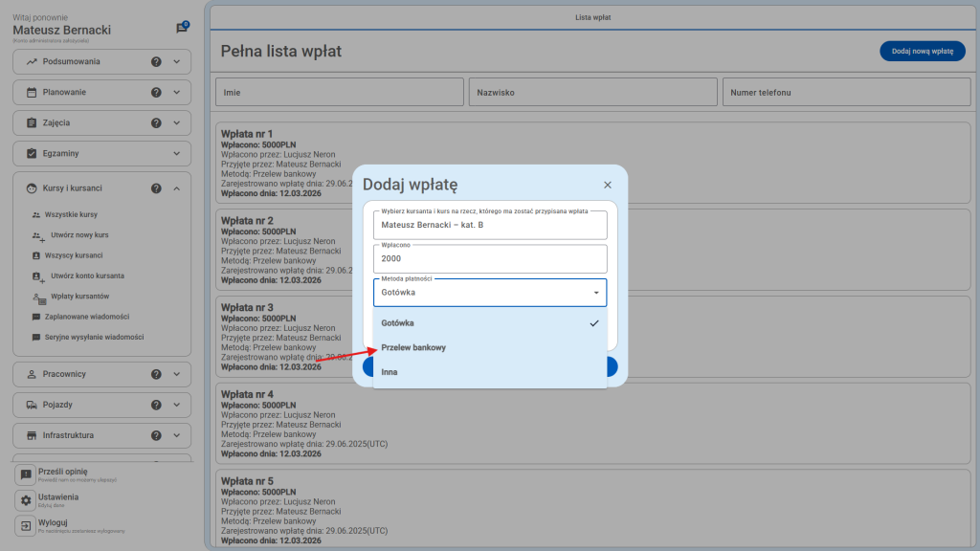Click the Wyloguj logout icon
Screen dimensions: 980x551
pyautogui.click(x=26, y=526)
